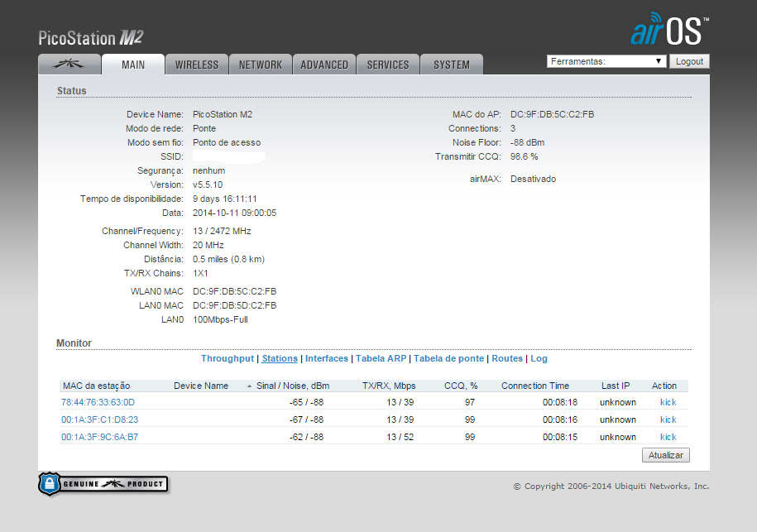
Task: Kick station 00:1A:3F:9C:6A:B7
Action: point(668,438)
